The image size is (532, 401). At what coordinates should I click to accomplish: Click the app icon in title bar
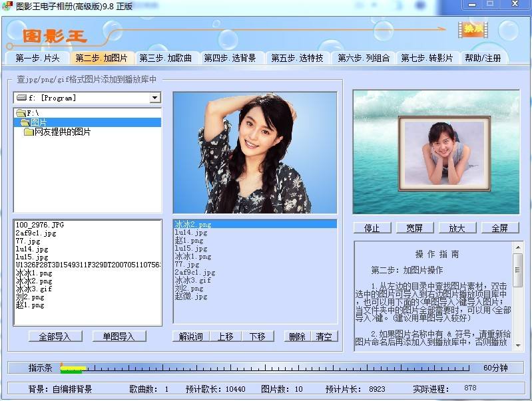point(7,6)
